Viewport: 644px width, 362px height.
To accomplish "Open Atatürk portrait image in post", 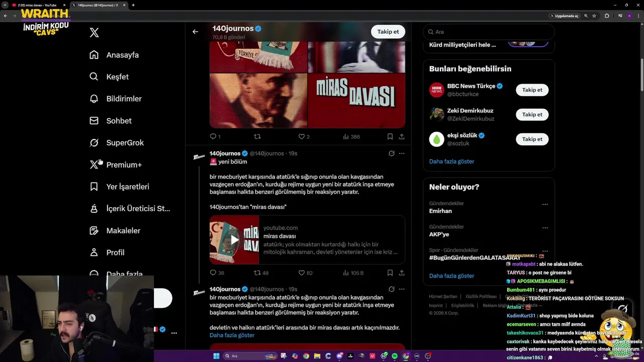I will pos(258,101).
